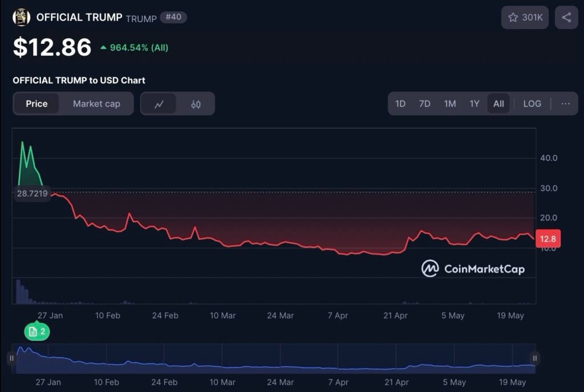Toggle the LOG scale option
584x392 pixels.
click(x=532, y=104)
